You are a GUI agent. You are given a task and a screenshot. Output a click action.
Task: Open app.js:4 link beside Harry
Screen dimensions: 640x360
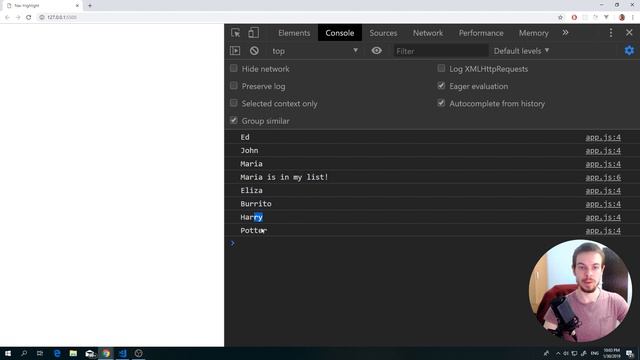pyautogui.click(x=603, y=218)
